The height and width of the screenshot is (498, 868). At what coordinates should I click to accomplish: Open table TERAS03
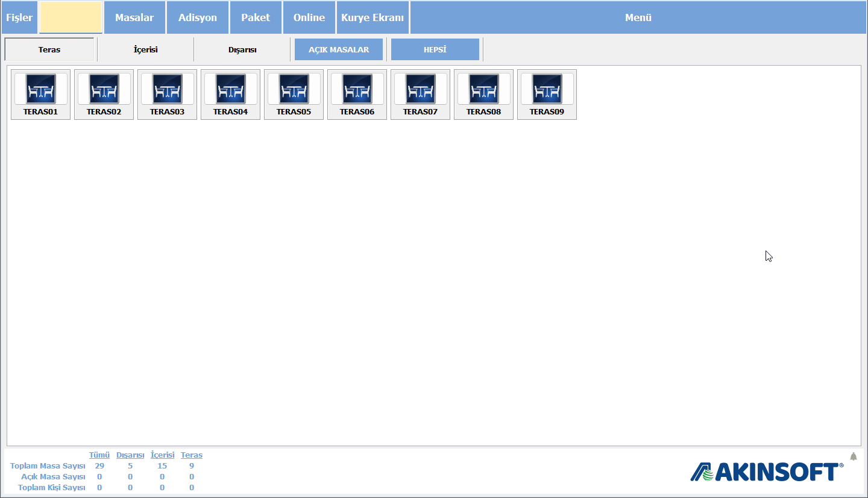pyautogui.click(x=167, y=95)
